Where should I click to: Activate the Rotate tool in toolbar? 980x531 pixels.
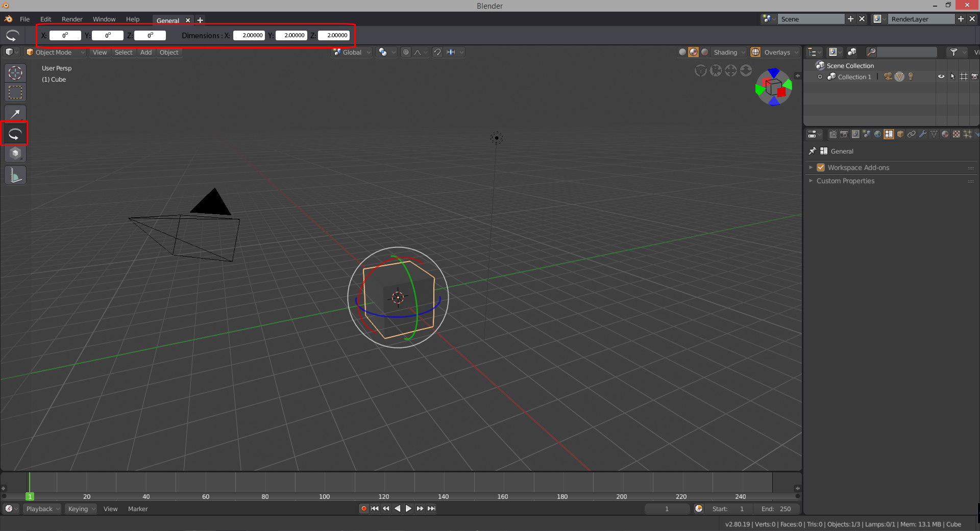15,134
